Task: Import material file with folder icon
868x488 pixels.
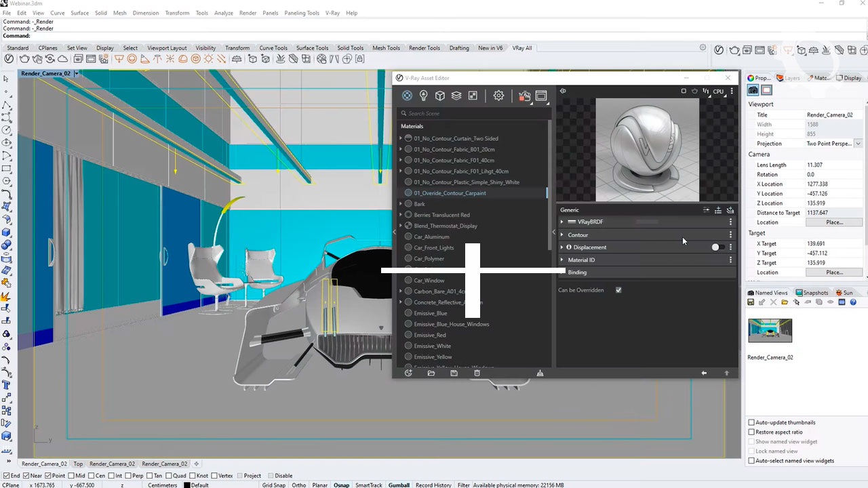Action: (x=431, y=373)
